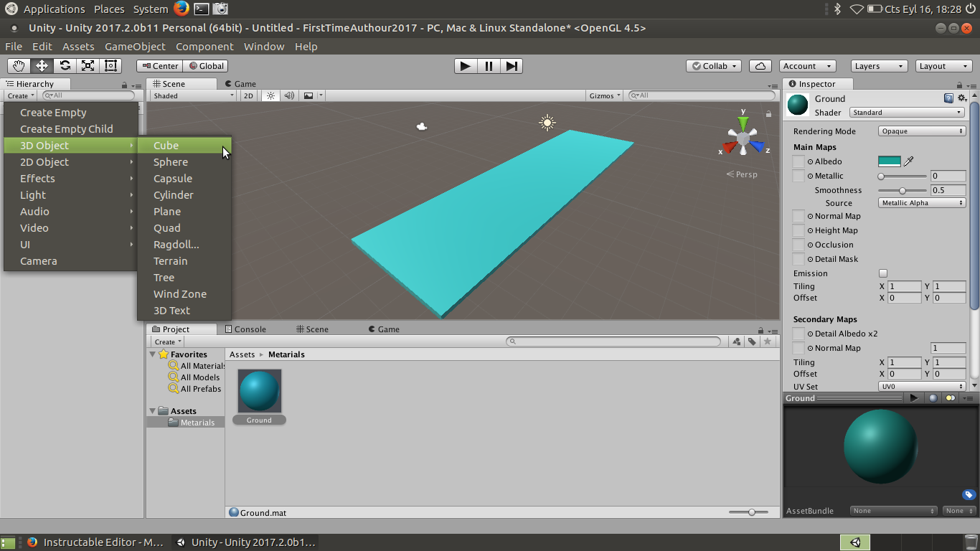The width and height of the screenshot is (980, 551).
Task: Click the Create button in Project panel
Action: tap(166, 342)
